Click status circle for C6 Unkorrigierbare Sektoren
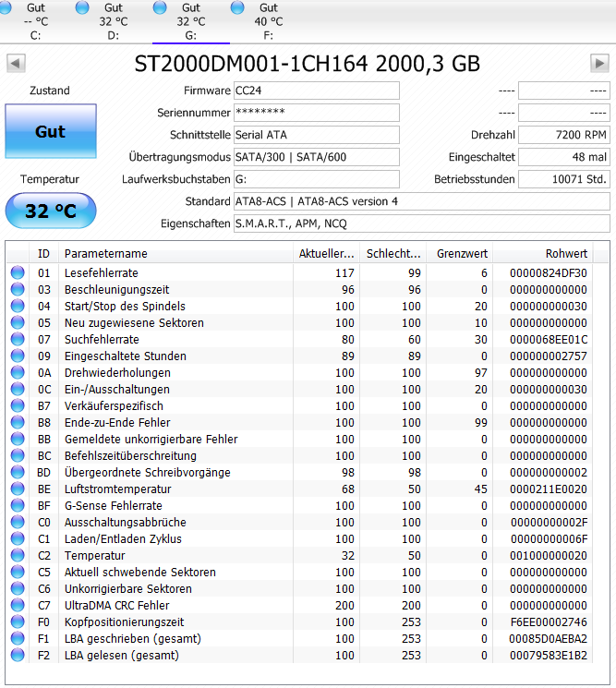Screen dimensions: 616x688 pyautogui.click(x=18, y=588)
